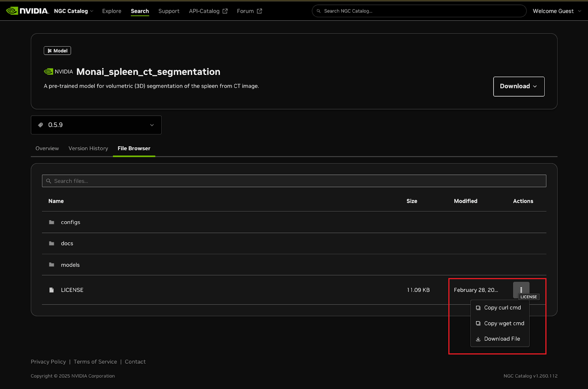Image resolution: width=588 pixels, height=389 pixels.
Task: Click the NVIDIA publisher logo beside model title
Action: tap(58, 72)
